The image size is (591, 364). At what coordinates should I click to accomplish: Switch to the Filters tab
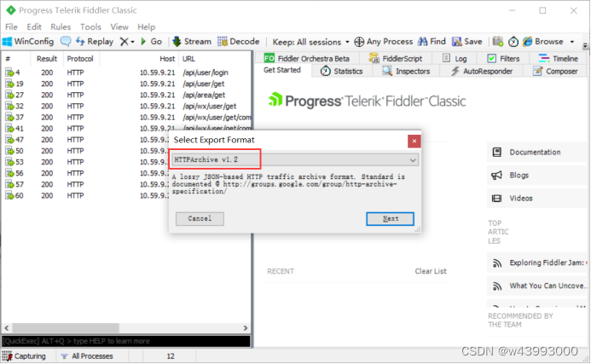click(503, 59)
